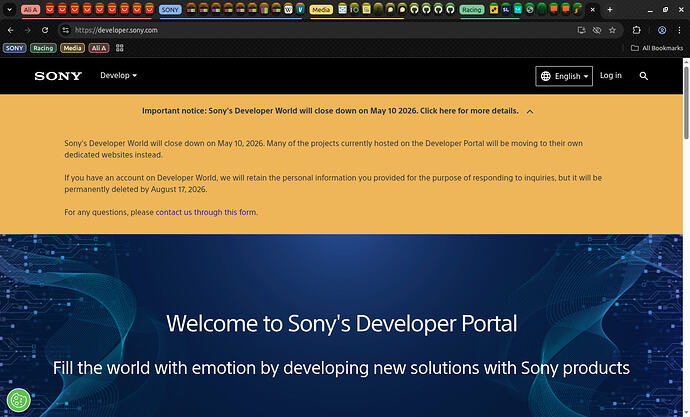Go back to previous page

[x=11, y=30]
